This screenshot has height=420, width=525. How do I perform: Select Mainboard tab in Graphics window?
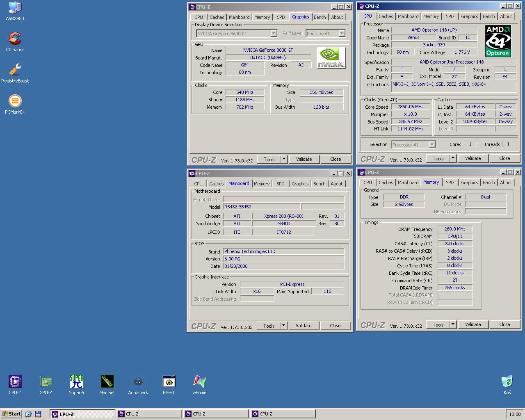tap(239, 17)
